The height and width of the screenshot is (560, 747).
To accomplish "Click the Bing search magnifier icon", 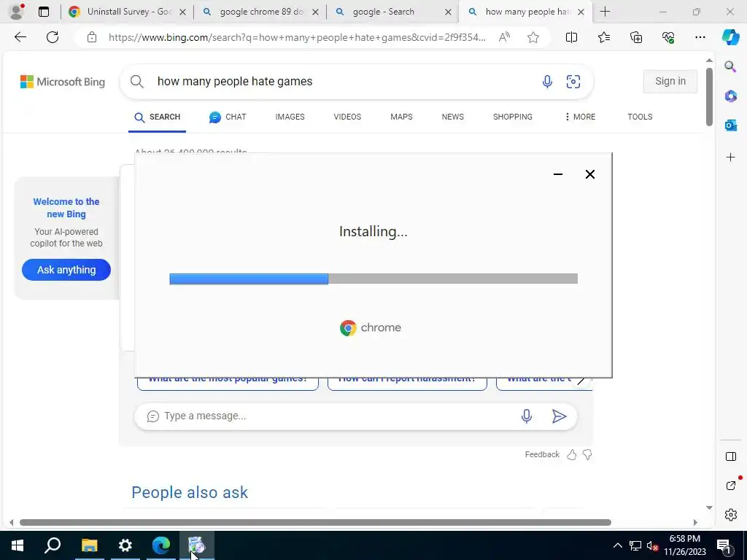I will click(x=136, y=82).
